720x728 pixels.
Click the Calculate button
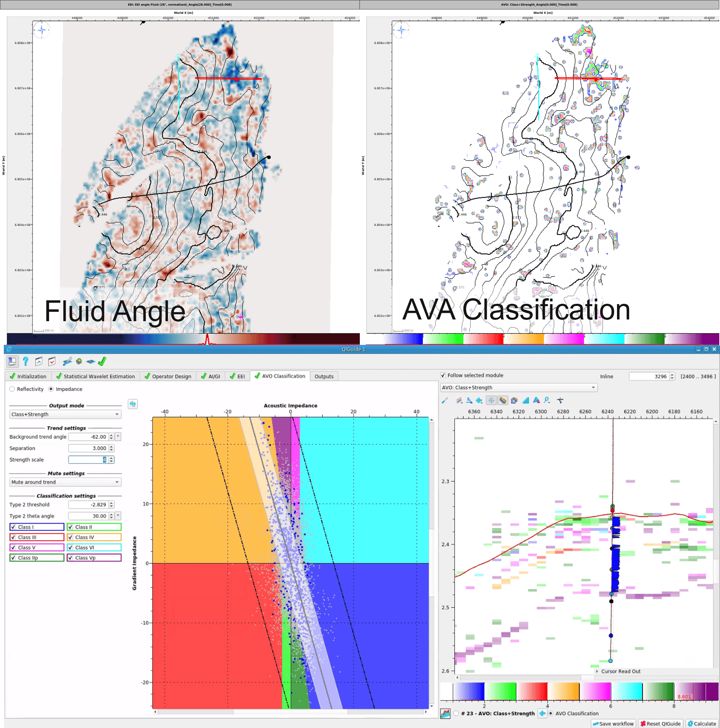pos(702,723)
